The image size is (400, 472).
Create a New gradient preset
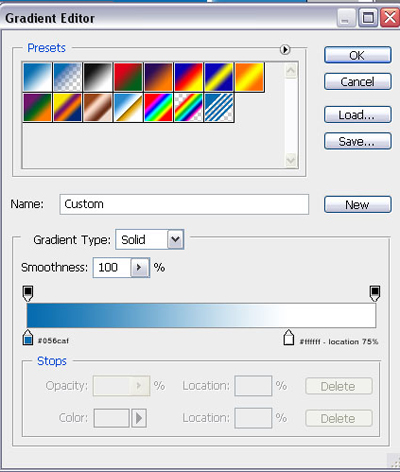click(357, 204)
